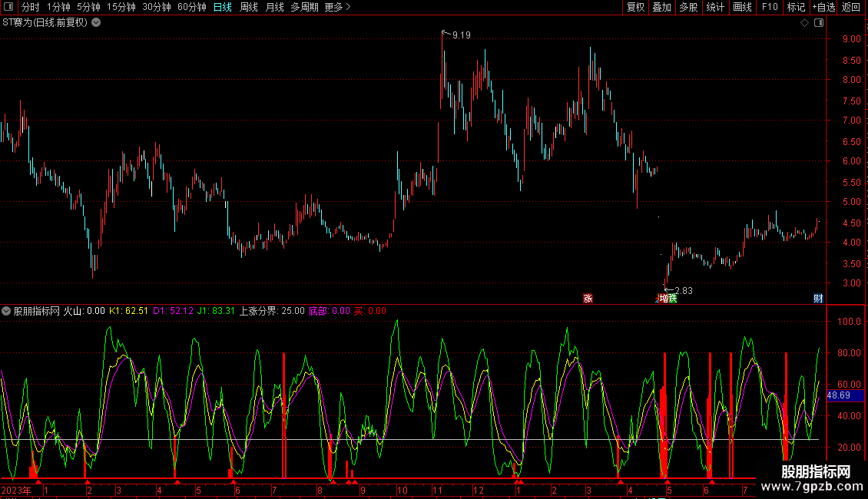Click the 底部: 0.00 label
868x499 pixels.
(330, 311)
